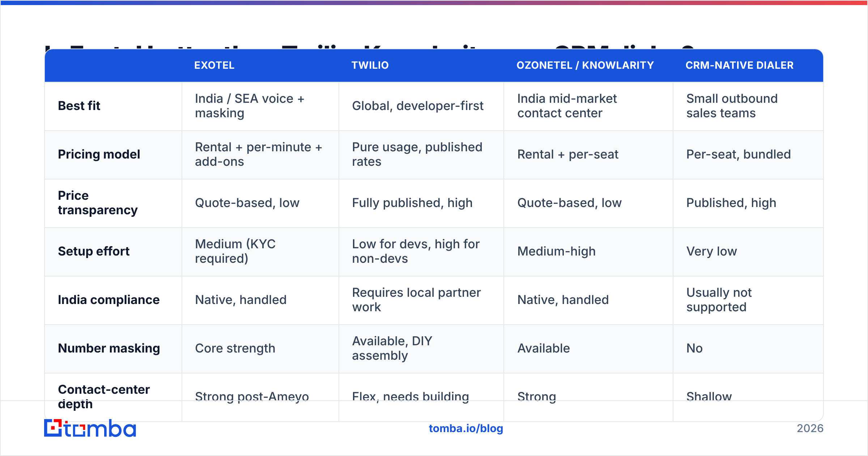Screen dimensions: 868x456
Task: Click the Pricing model row label
Action: coord(99,154)
